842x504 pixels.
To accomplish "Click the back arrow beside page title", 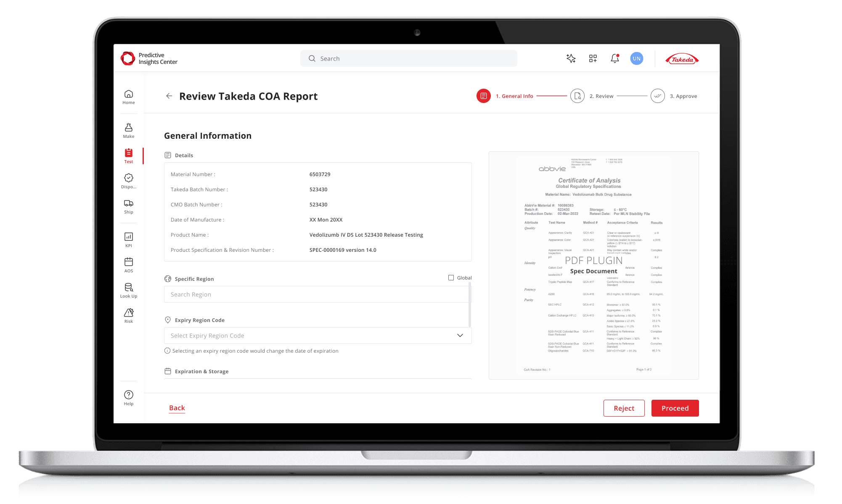I will point(169,96).
